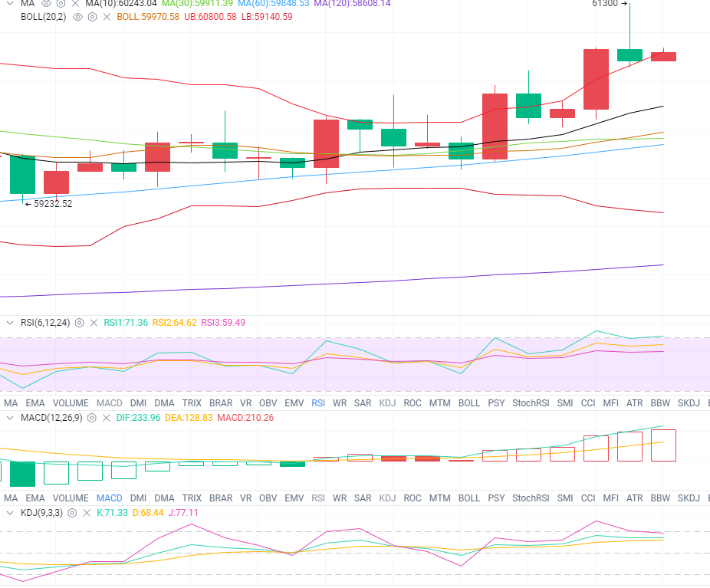Click the K:71.33 value

coord(112,513)
